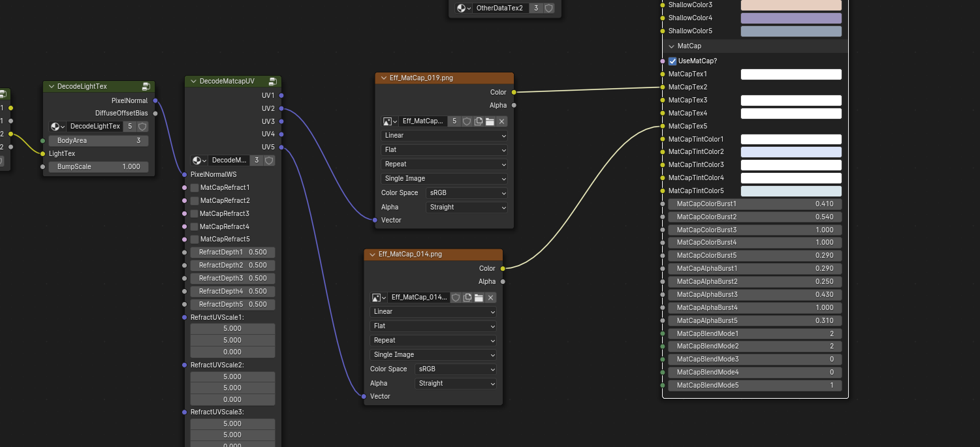The height and width of the screenshot is (447, 980).
Task: Toggle fake user shield for OtherDataTex2
Action: (549, 8)
